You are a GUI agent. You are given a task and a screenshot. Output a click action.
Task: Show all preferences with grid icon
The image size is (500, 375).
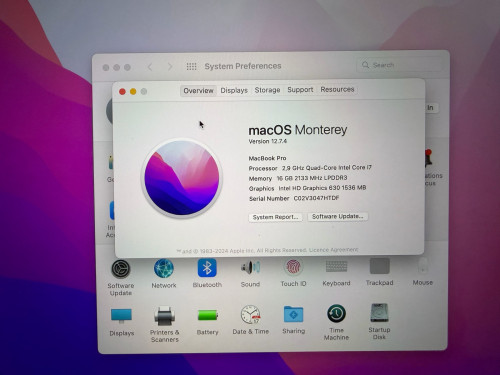click(x=191, y=67)
